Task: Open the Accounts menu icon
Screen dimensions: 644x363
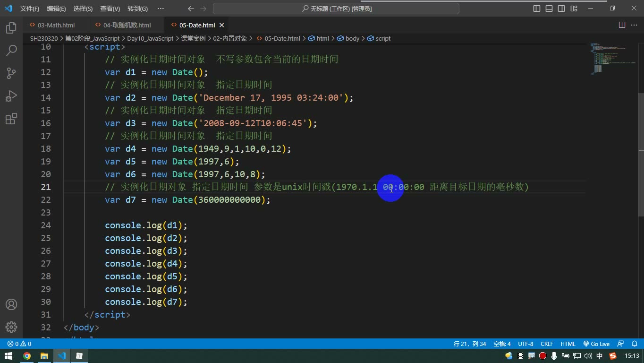Action: click(x=11, y=304)
